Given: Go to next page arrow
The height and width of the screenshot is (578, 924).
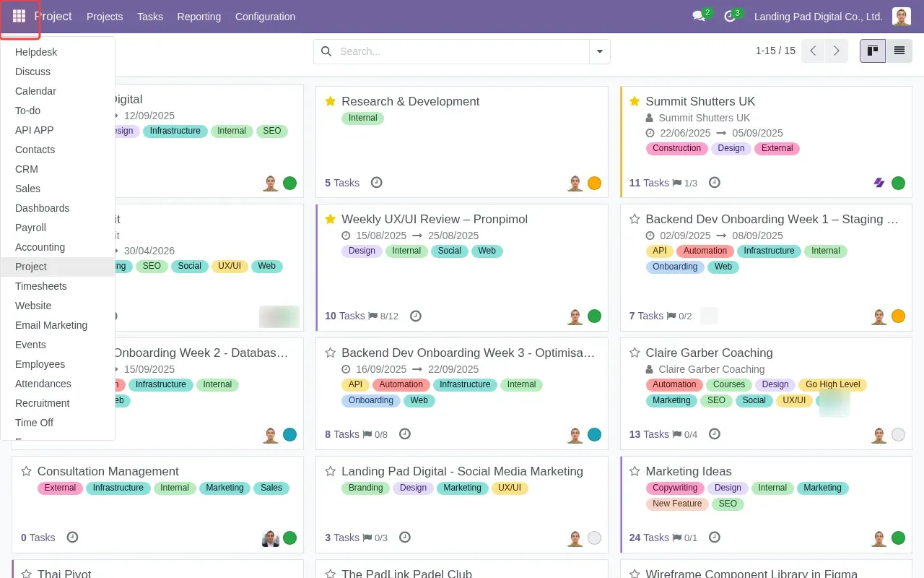Looking at the screenshot, I should [836, 51].
